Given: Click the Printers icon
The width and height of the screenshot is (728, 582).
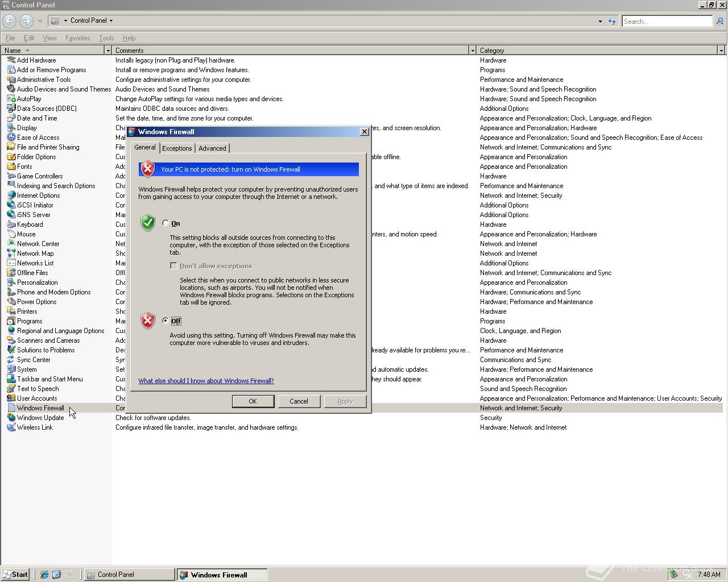Looking at the screenshot, I should pos(11,311).
